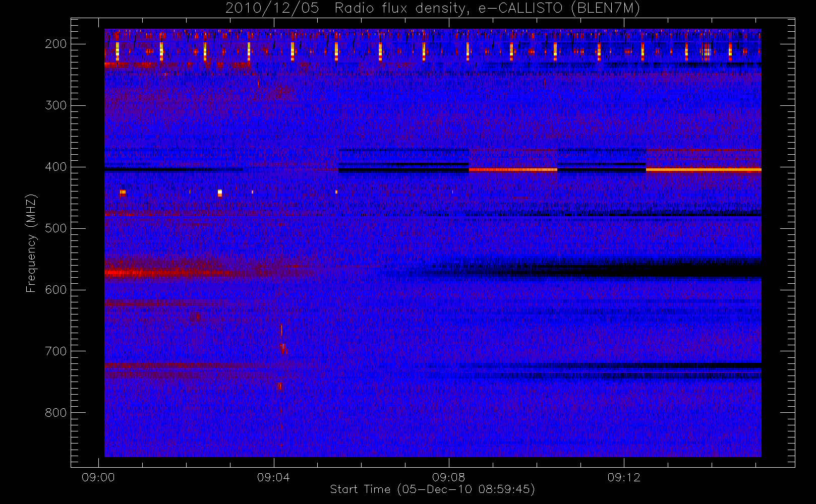Viewport: 816px width, 504px height.
Task: Click the 09:12 time tick label
Action: pyautogui.click(x=624, y=477)
